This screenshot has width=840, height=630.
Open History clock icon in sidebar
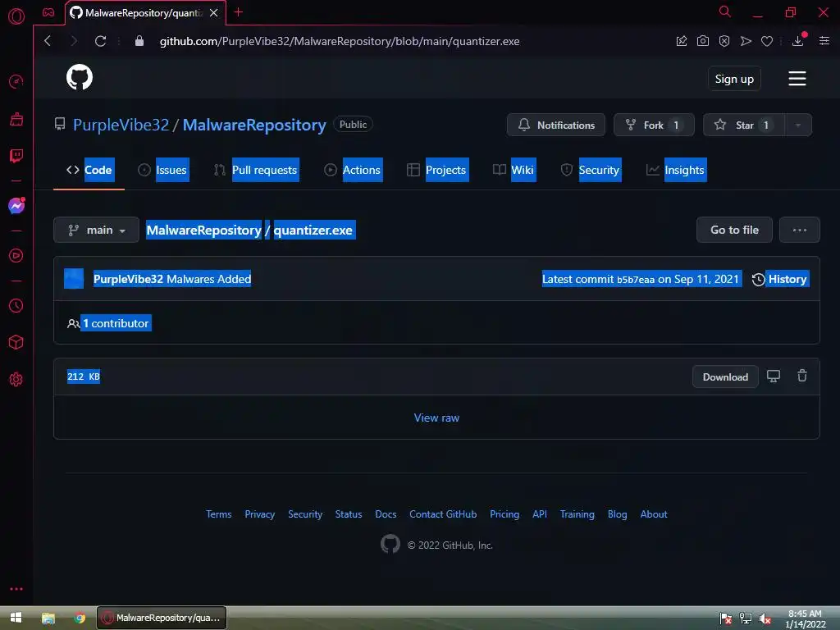click(x=16, y=305)
